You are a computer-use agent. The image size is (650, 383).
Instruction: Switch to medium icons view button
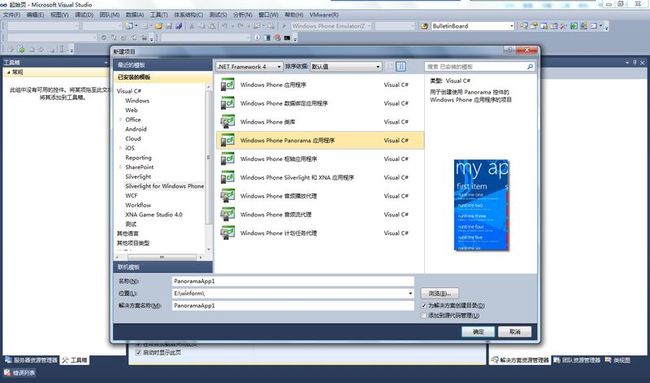pos(390,66)
